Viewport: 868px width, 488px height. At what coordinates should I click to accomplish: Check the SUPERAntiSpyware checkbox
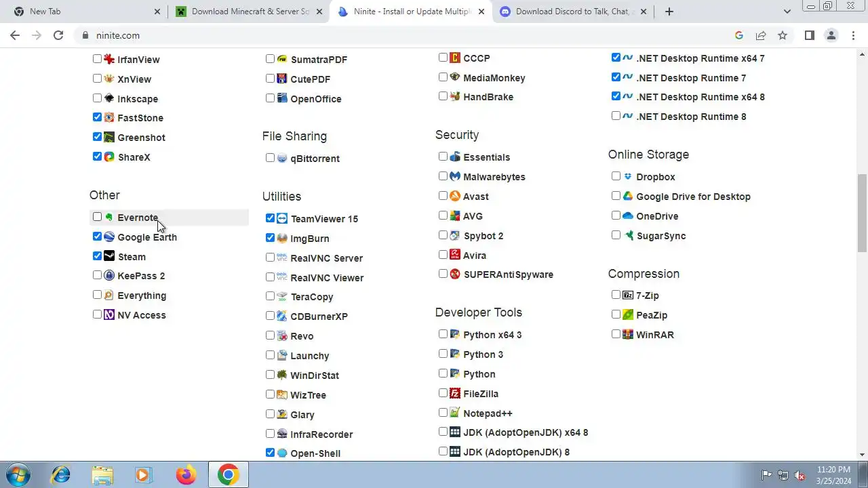click(x=443, y=274)
